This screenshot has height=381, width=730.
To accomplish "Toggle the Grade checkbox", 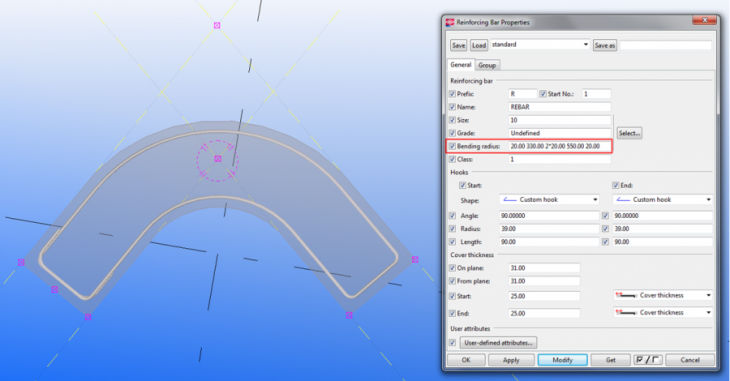I will [452, 133].
